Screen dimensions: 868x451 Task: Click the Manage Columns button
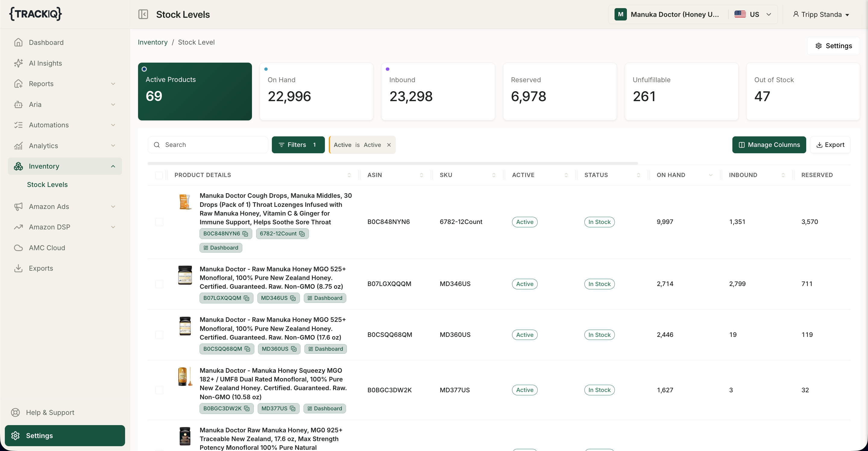[x=769, y=145]
